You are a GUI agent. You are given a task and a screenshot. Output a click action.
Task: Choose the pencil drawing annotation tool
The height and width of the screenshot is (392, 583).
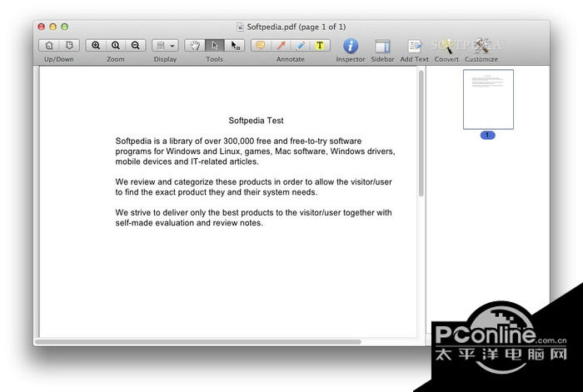301,45
